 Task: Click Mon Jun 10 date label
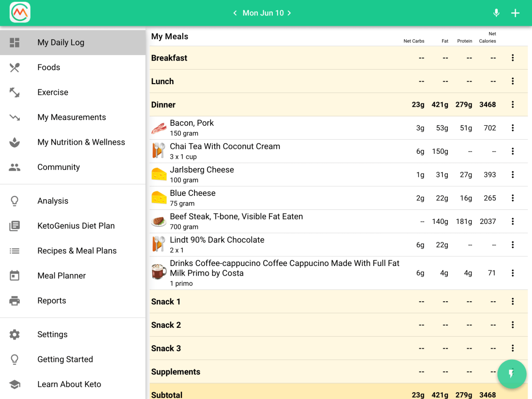263,13
